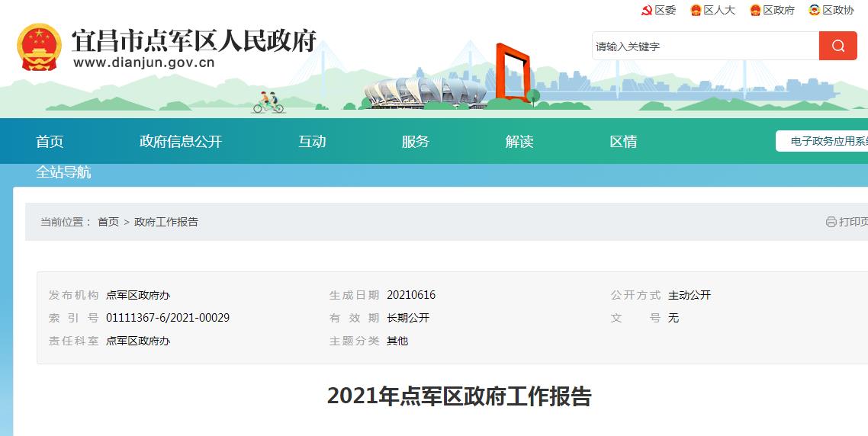Click 政府工作报告 breadcrumb link
This screenshot has width=868, height=436.
click(166, 222)
